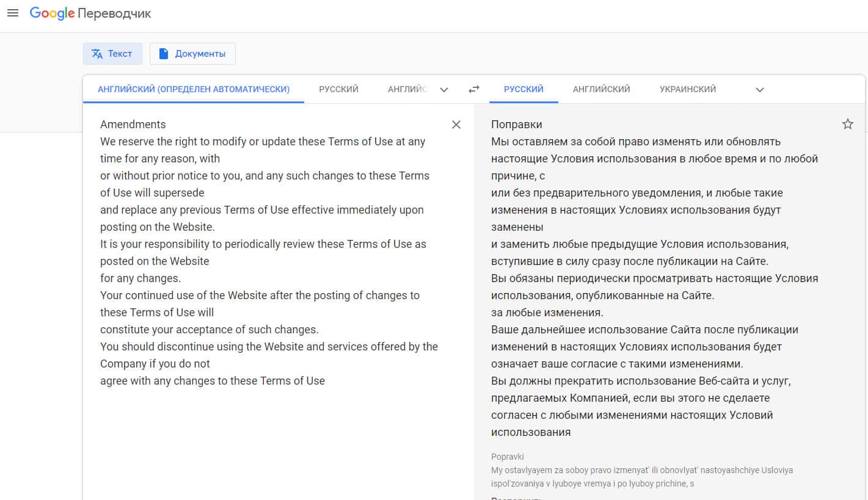868x500 pixels.
Task: Choose truncated АНГЛИЙС source language tab
Action: click(407, 89)
